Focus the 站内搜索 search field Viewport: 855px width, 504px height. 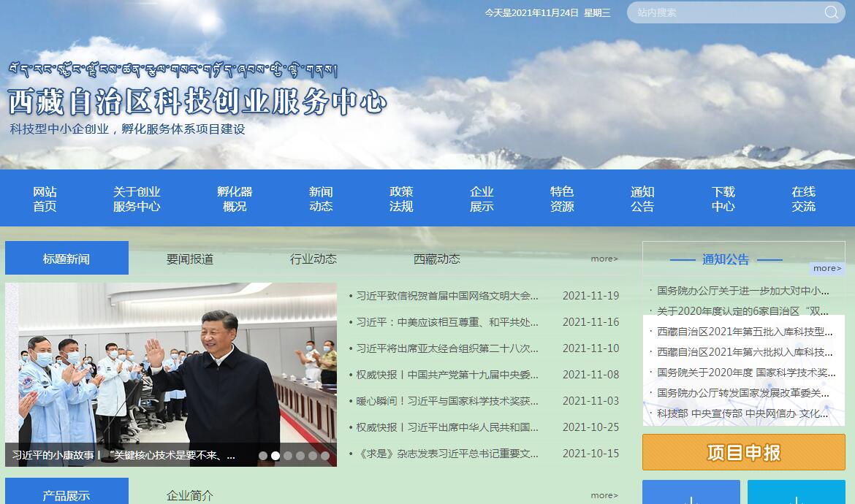(x=723, y=12)
